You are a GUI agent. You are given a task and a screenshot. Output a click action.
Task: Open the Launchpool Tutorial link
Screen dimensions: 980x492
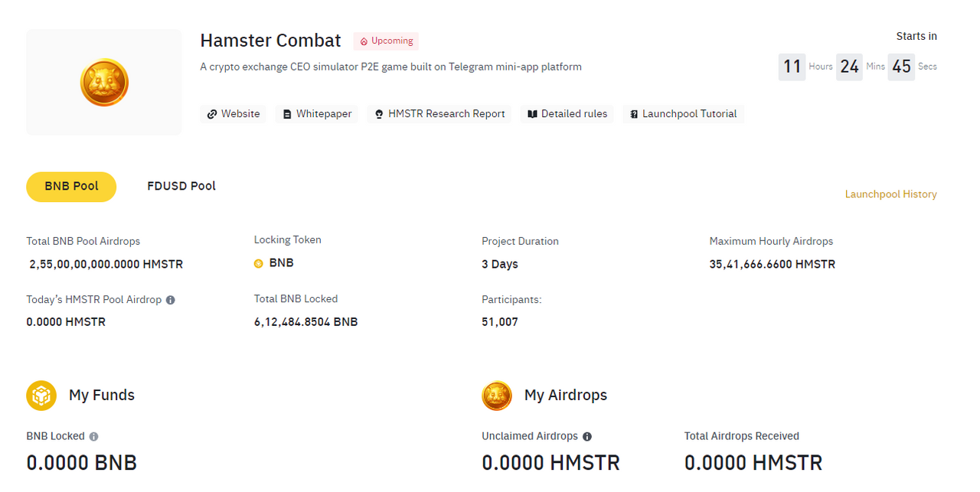(x=683, y=114)
